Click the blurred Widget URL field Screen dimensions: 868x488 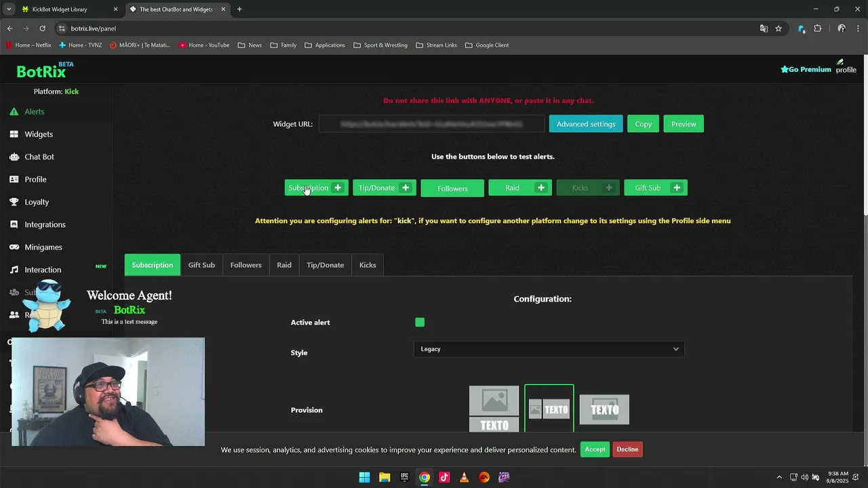tap(431, 124)
